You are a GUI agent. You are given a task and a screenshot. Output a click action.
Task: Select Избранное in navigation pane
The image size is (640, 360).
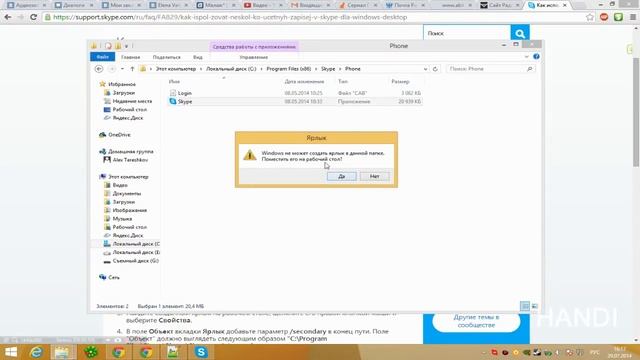click(x=122, y=84)
